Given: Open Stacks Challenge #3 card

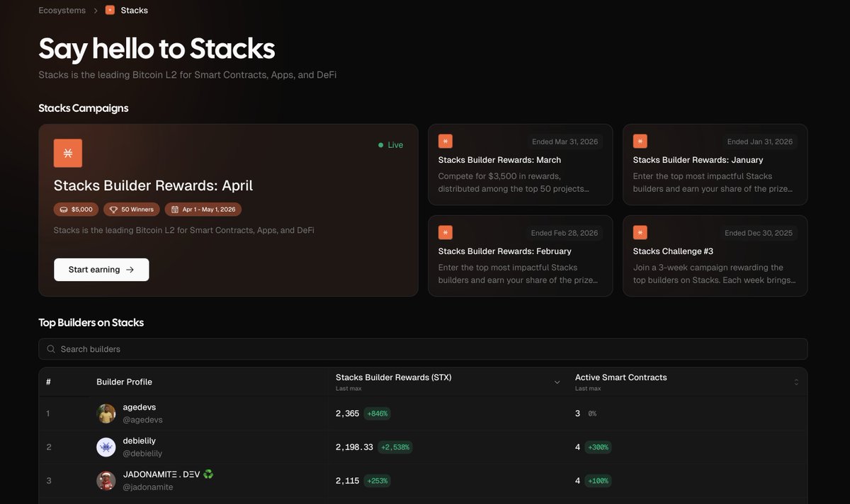Looking at the screenshot, I should (715, 256).
